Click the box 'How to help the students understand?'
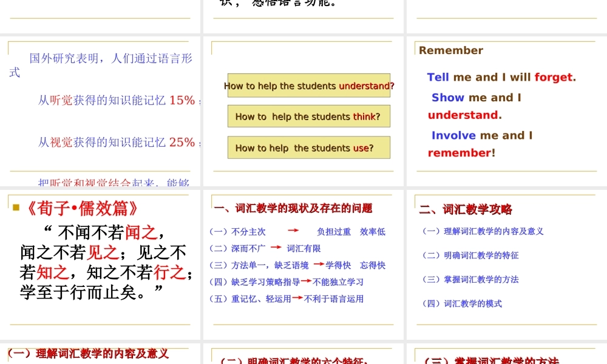The width and height of the screenshot is (607, 364). (309, 86)
